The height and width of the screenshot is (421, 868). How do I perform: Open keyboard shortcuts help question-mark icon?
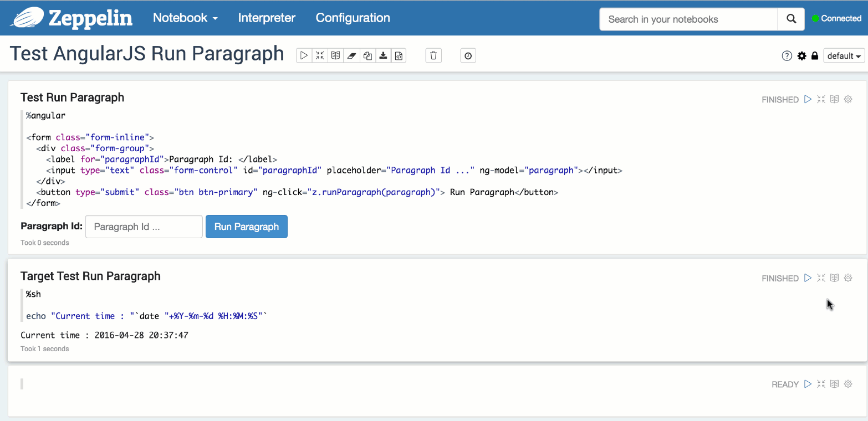tap(787, 56)
